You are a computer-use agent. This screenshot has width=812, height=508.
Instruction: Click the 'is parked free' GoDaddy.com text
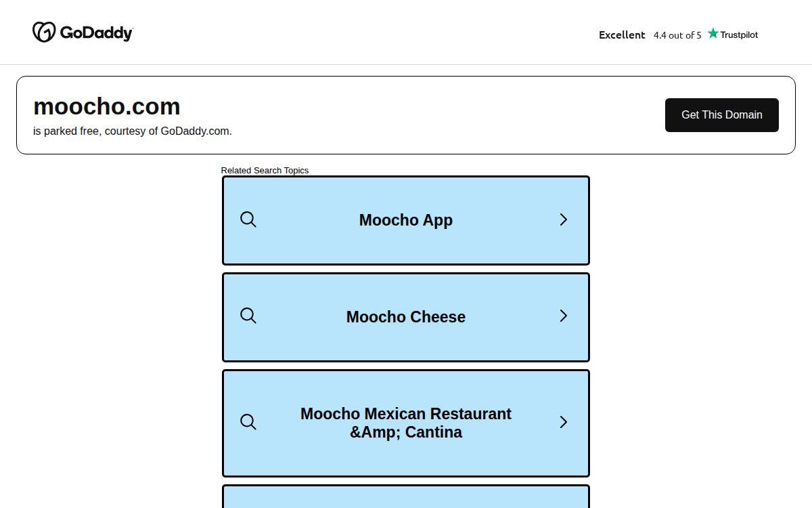point(133,131)
